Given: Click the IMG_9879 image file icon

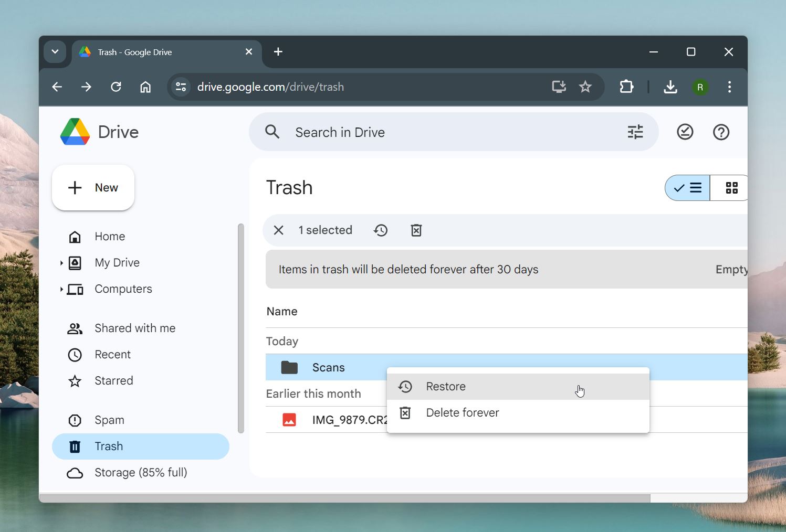Looking at the screenshot, I should [x=289, y=420].
